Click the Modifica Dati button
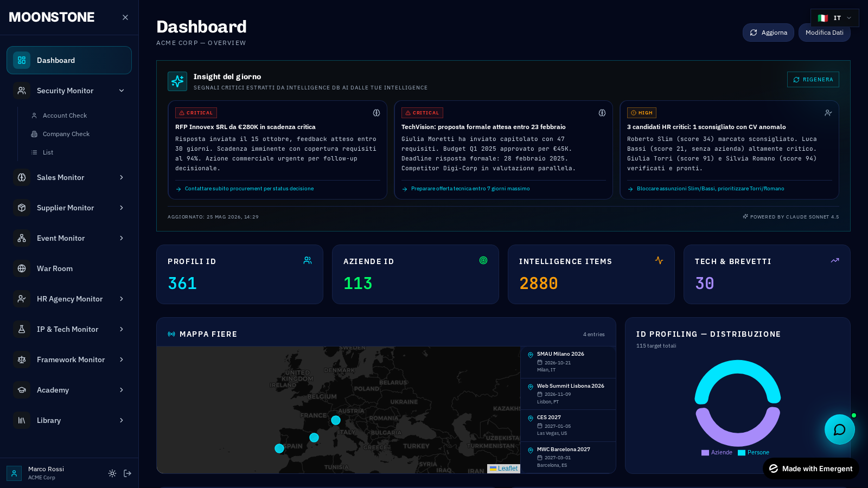The image size is (868, 488). tap(824, 33)
